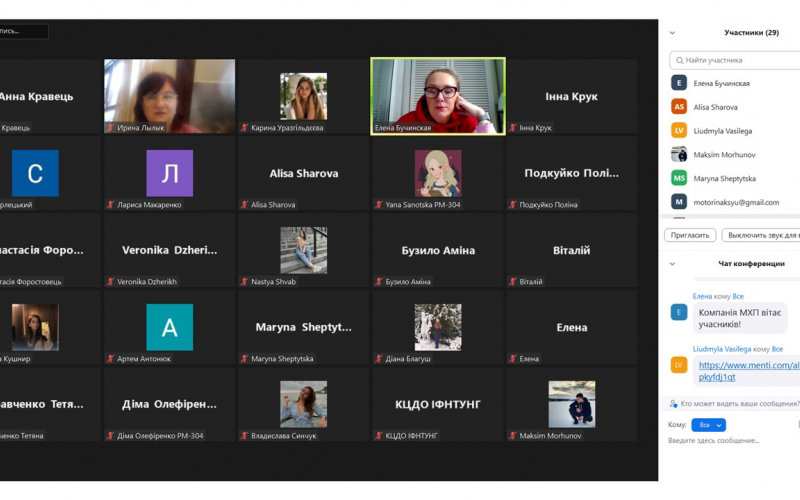Collapse the Чат конференции panel
800x500 pixels.
click(x=672, y=264)
